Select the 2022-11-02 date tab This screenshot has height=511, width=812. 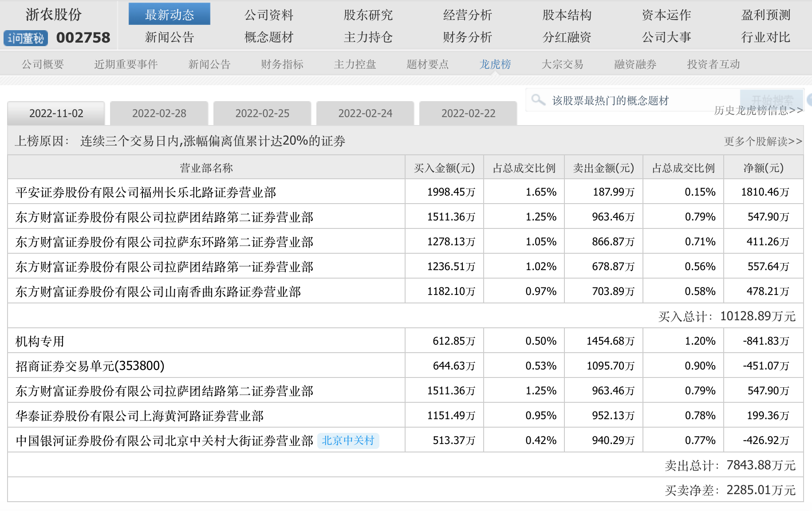point(56,114)
